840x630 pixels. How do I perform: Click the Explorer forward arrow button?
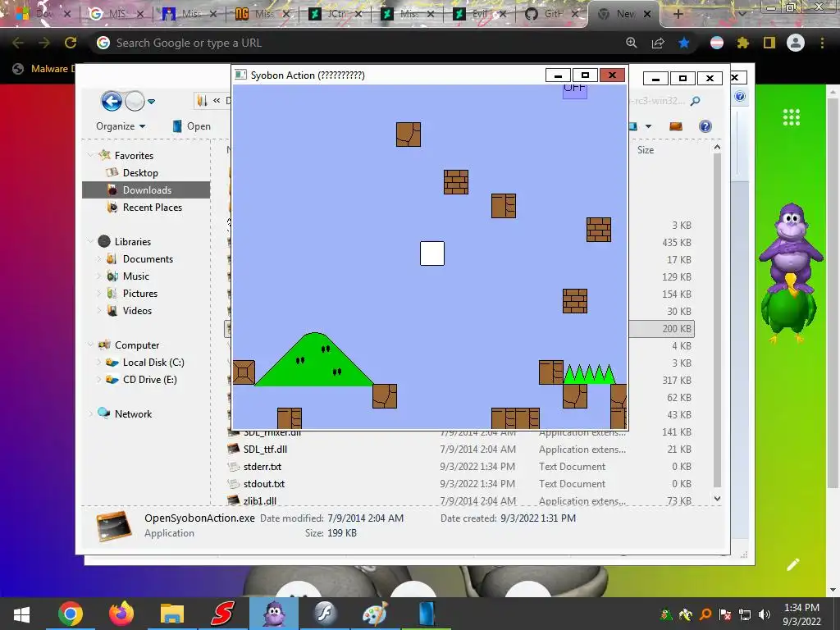coord(135,101)
